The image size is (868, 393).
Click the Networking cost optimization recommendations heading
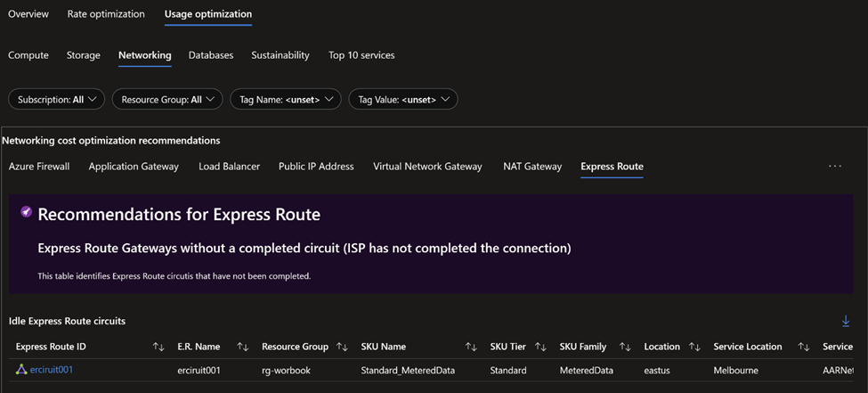click(110, 141)
